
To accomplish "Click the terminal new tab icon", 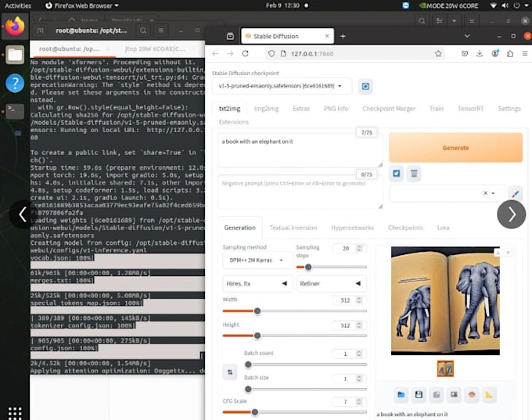I will click(x=40, y=31).
